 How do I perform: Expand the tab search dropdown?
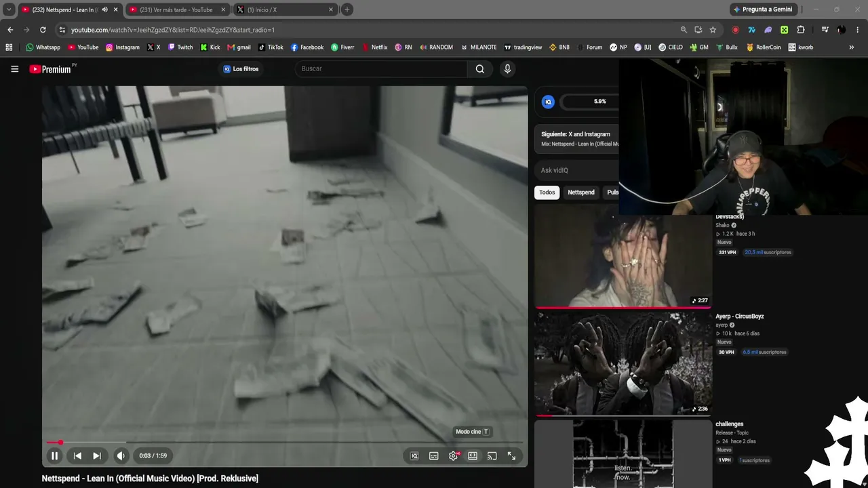(9, 9)
